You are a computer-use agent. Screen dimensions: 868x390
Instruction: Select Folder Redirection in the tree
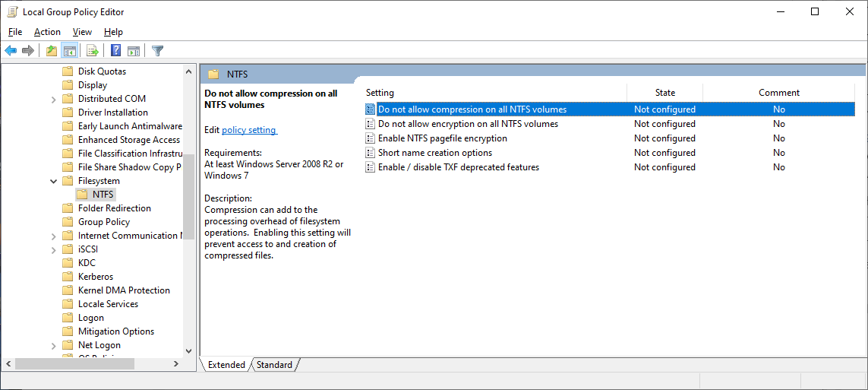pos(115,208)
